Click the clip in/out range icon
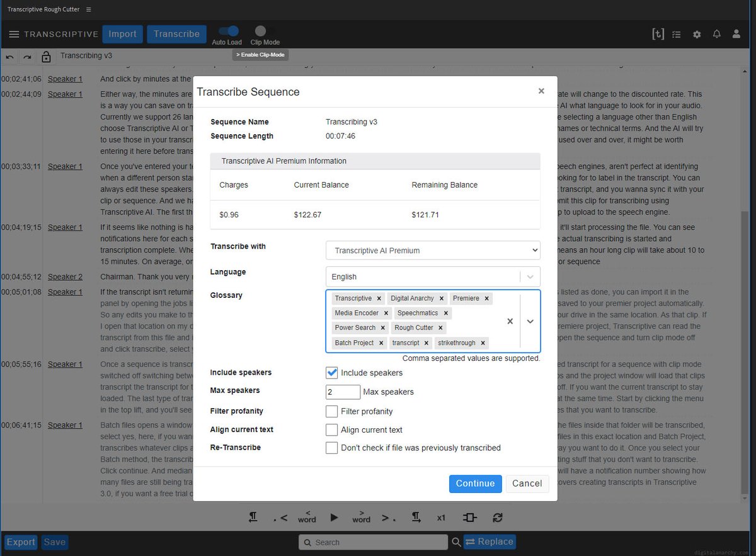Screen dimensions: 756x556 (x=469, y=517)
